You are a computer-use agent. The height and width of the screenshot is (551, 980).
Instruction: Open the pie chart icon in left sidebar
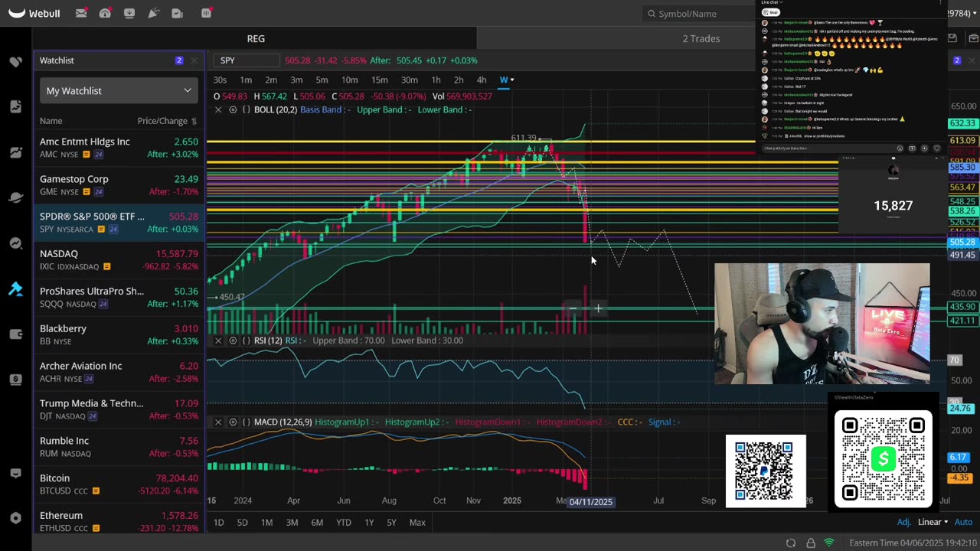15,152
